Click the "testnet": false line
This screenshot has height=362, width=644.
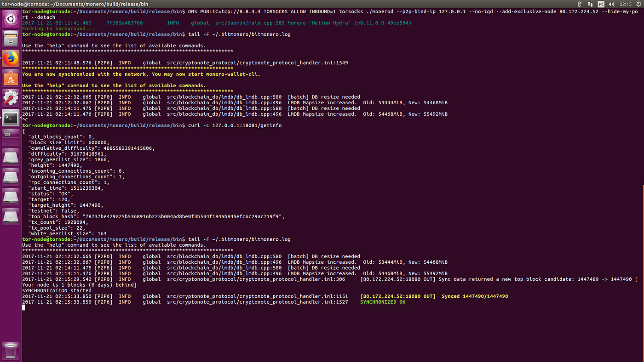pos(54,211)
